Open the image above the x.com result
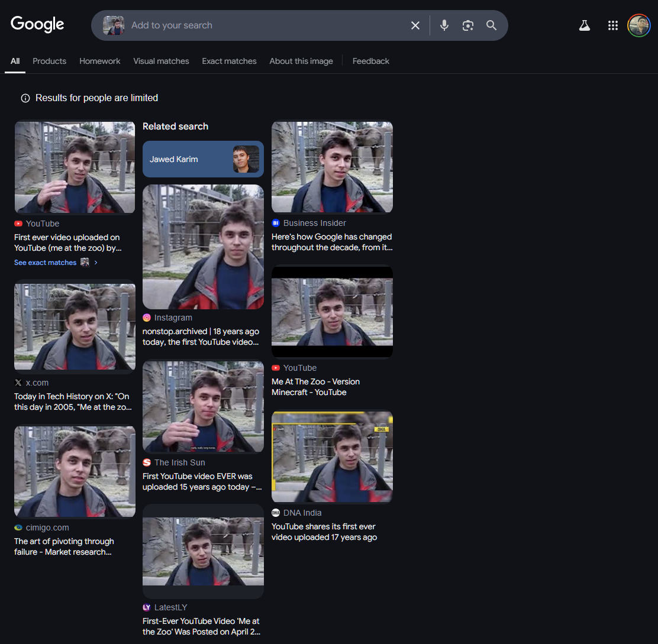The height and width of the screenshot is (644, 658). [x=75, y=326]
